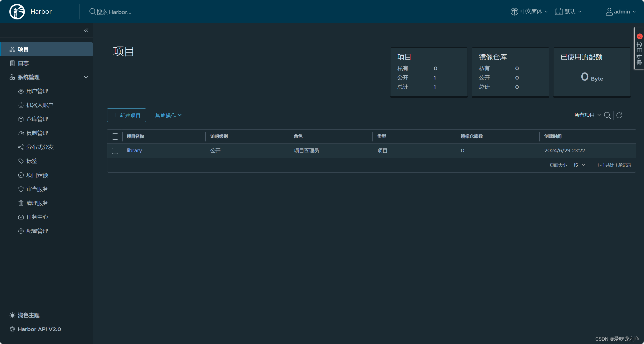Screen dimensions: 644x344
Task: Open the admin user menu
Action: coord(621,12)
